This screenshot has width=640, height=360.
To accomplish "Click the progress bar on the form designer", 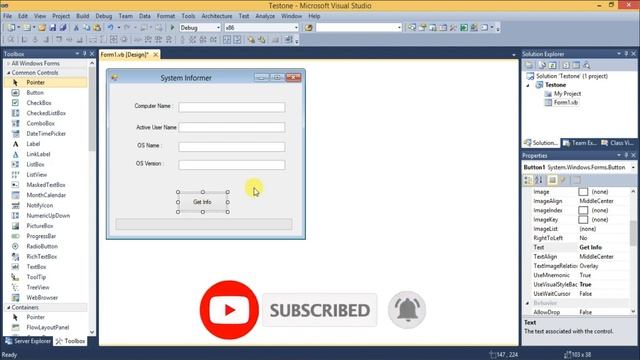I will 204,224.
